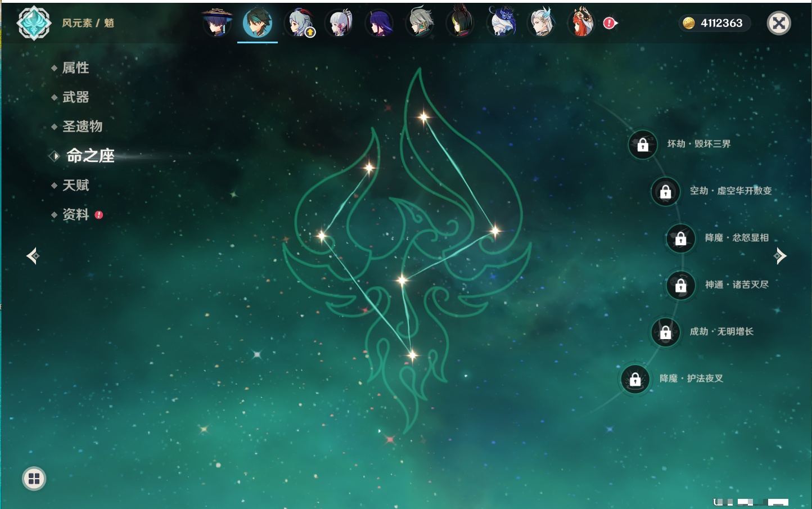
Task: Click the lock icon for 成劫·无明增长
Action: pos(666,332)
